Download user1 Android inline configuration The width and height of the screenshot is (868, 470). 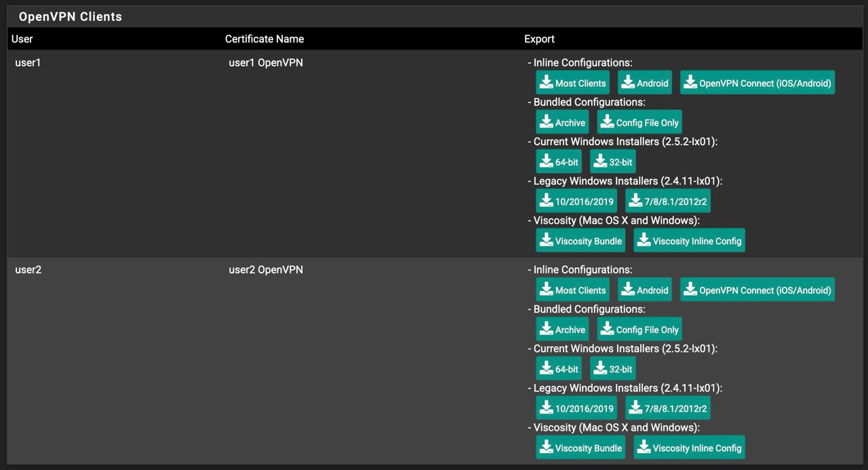point(645,83)
